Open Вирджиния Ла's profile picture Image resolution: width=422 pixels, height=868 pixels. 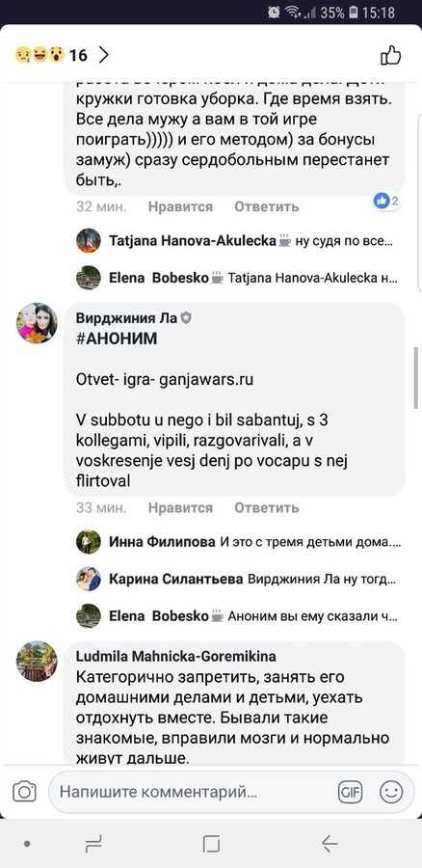tap(37, 323)
